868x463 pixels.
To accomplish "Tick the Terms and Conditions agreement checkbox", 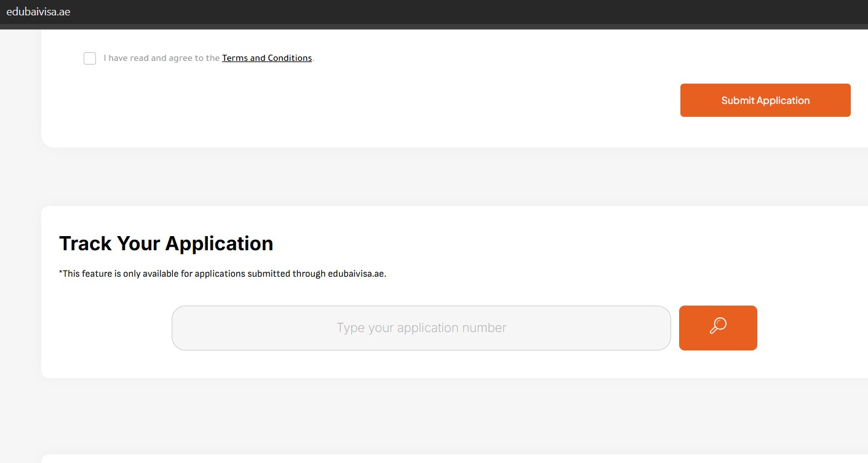I will point(90,58).
